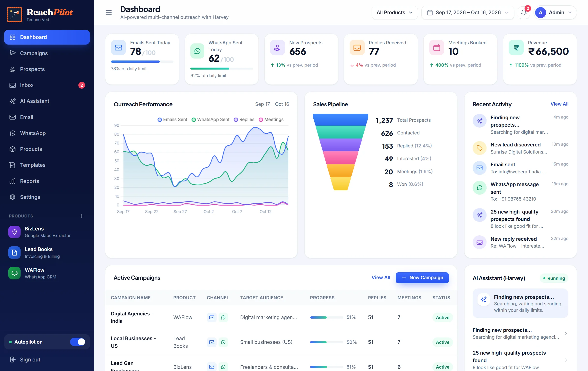Viewport: 588px width, 371px height.
Task: Toggle the Autopilot switch off
Action: click(x=78, y=342)
